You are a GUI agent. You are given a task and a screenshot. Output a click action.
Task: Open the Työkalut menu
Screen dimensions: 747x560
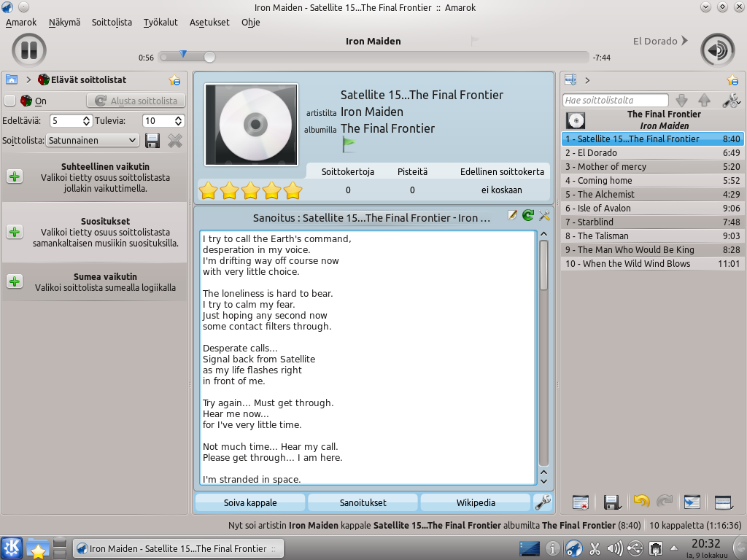tap(160, 22)
